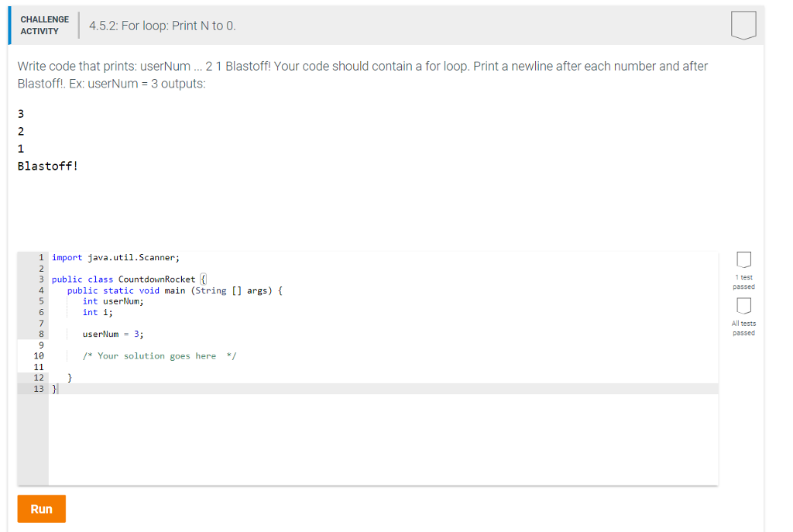Click the int i declaration line
This screenshot has height=532, width=793.
tap(97, 311)
